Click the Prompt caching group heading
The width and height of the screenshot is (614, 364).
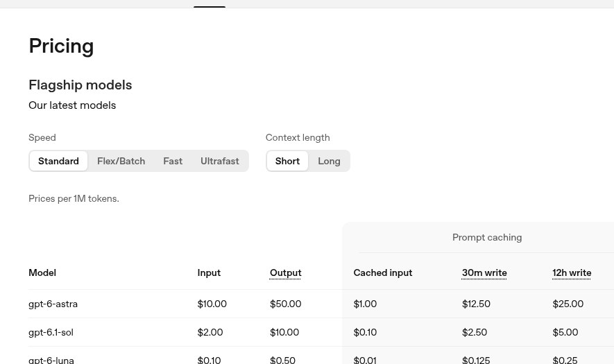487,237
